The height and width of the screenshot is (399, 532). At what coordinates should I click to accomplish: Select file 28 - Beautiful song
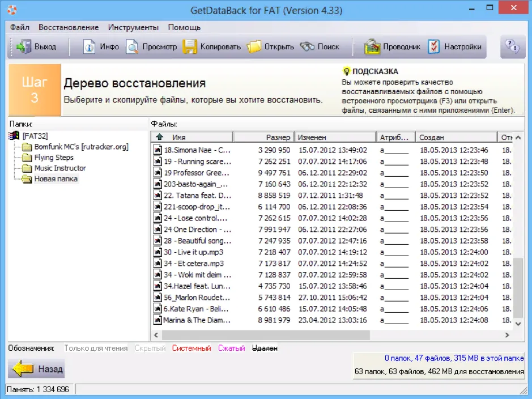click(x=197, y=241)
